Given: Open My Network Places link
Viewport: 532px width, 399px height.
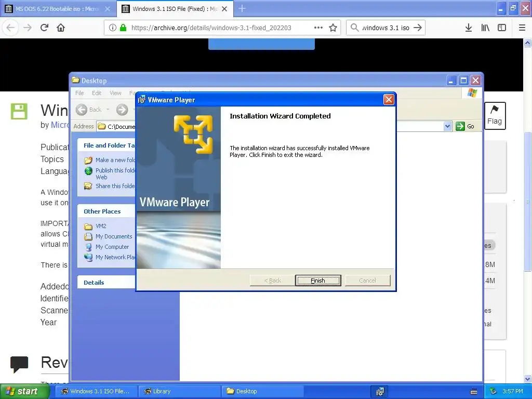Looking at the screenshot, I should coord(110,257).
